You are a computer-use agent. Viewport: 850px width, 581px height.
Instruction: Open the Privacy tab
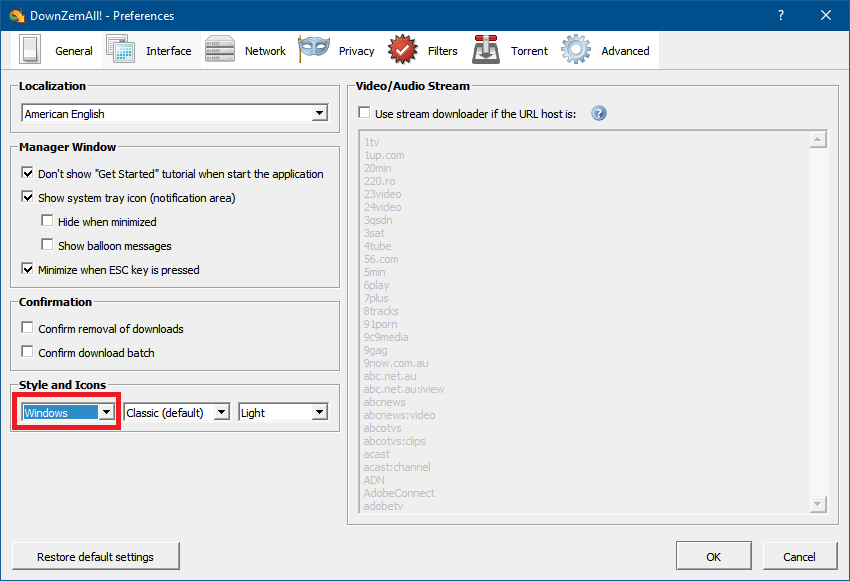338,50
